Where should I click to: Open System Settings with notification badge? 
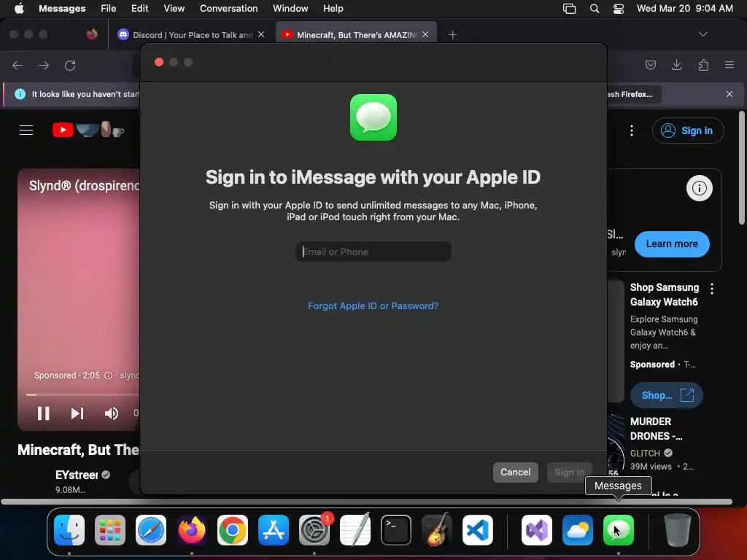(x=314, y=530)
